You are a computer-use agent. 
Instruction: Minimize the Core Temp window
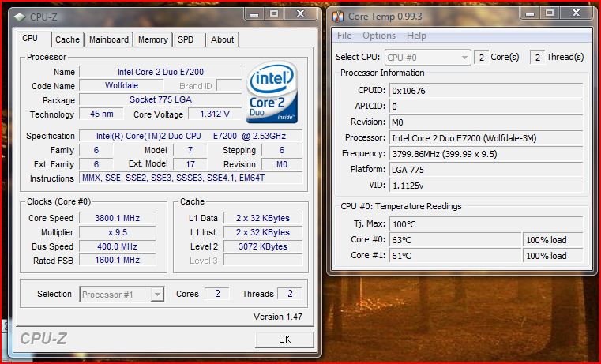530,13
